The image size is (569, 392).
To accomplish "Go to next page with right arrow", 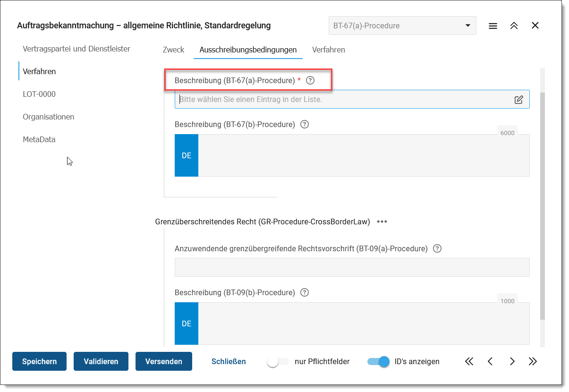I will (512, 362).
